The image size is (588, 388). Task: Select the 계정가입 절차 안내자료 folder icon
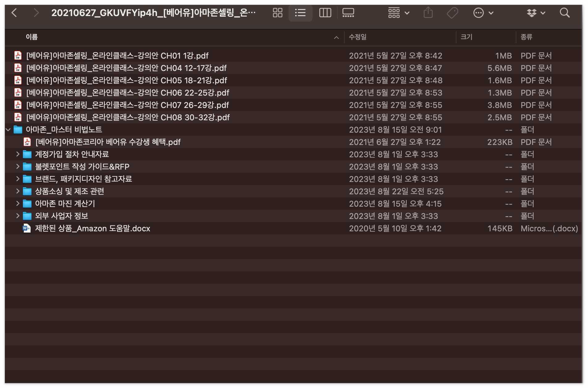(x=27, y=154)
